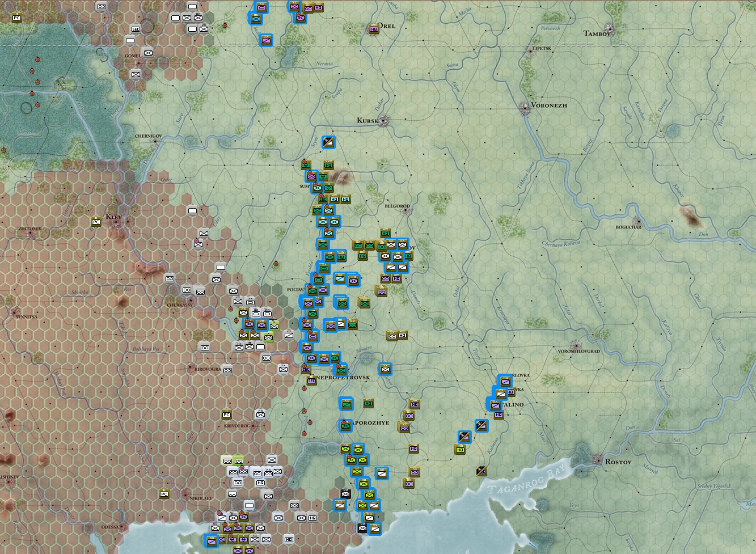The height and width of the screenshot is (554, 756).
Task: Select the upper purple SEC counter west of Dnepropetrovsk
Action: [306, 369]
